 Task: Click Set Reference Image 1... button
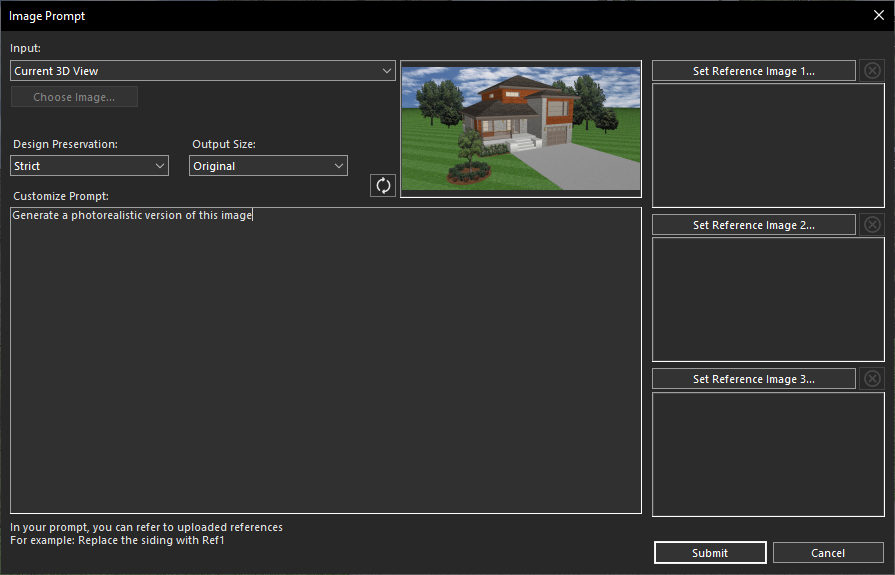(753, 71)
